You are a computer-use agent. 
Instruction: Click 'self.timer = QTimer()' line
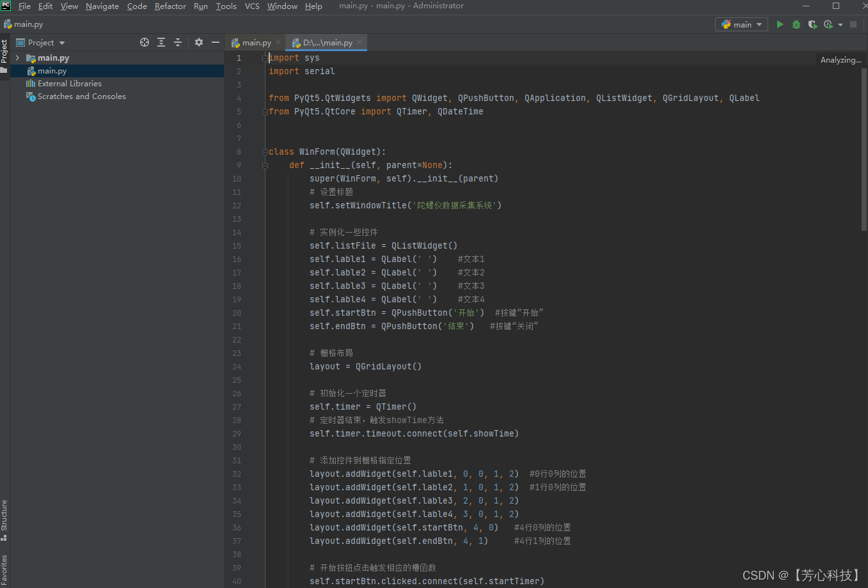[363, 407]
